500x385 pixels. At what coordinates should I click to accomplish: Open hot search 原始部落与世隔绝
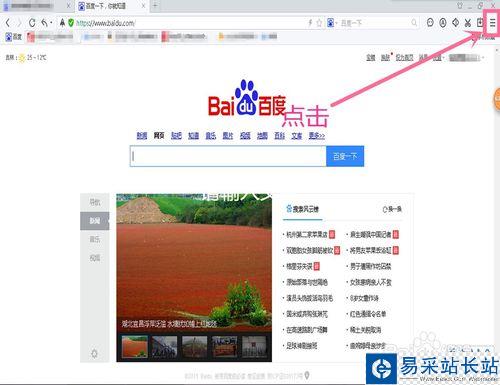307,282
